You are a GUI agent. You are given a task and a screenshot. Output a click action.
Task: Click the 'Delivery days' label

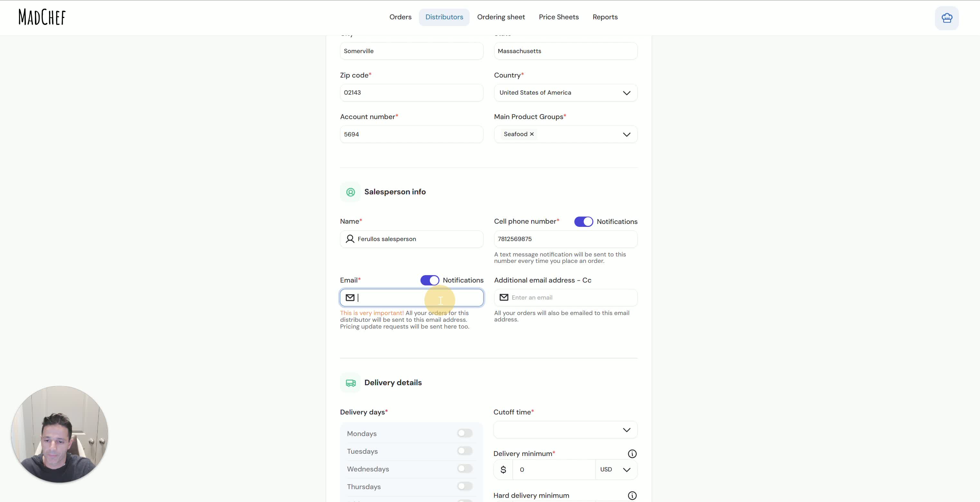[364, 412]
